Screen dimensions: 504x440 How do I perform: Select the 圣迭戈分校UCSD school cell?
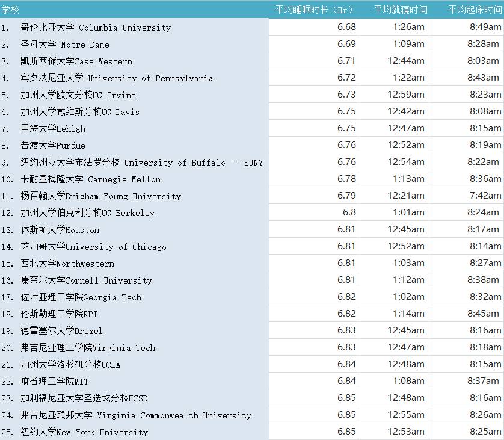[84, 398]
